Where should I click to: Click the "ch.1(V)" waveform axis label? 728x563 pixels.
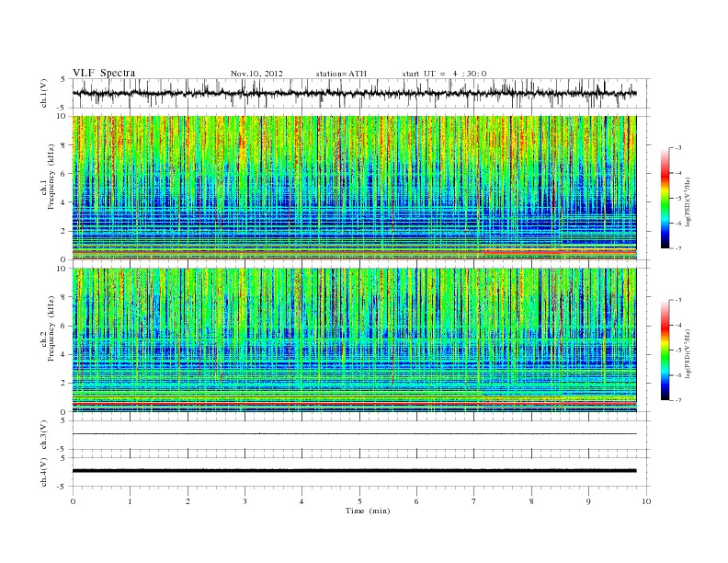(x=44, y=93)
